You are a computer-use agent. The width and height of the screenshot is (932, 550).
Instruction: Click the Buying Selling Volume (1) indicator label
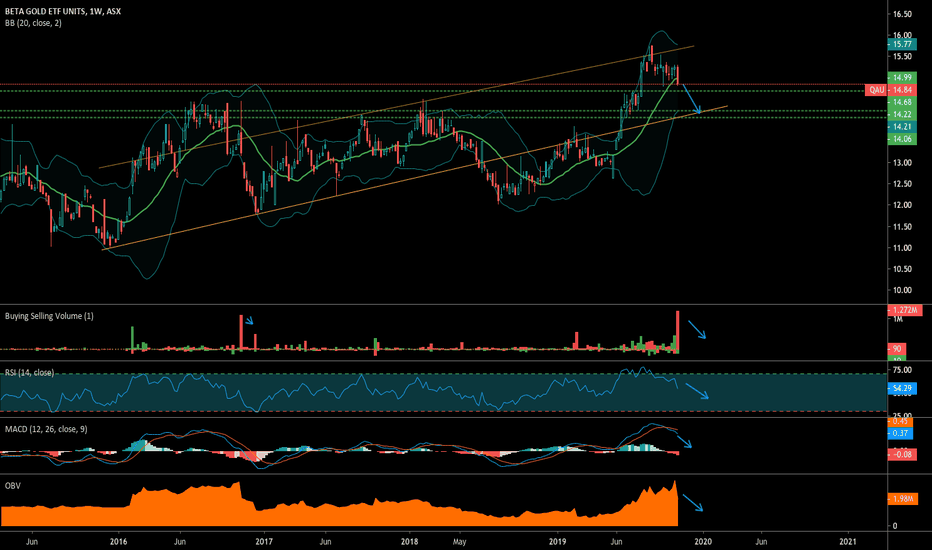click(x=49, y=316)
